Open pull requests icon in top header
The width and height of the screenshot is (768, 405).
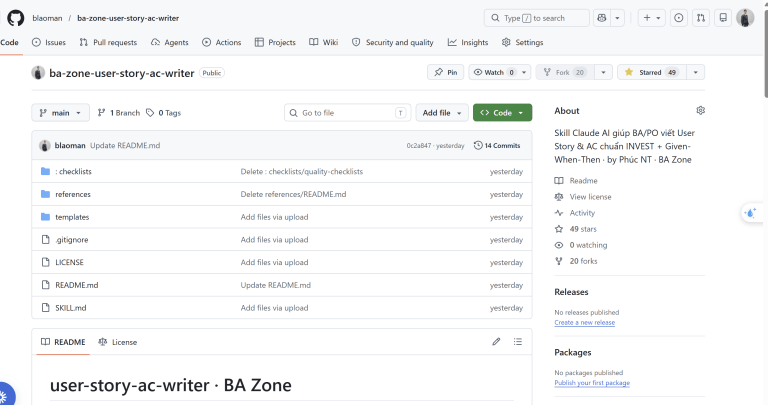pyautogui.click(x=701, y=18)
